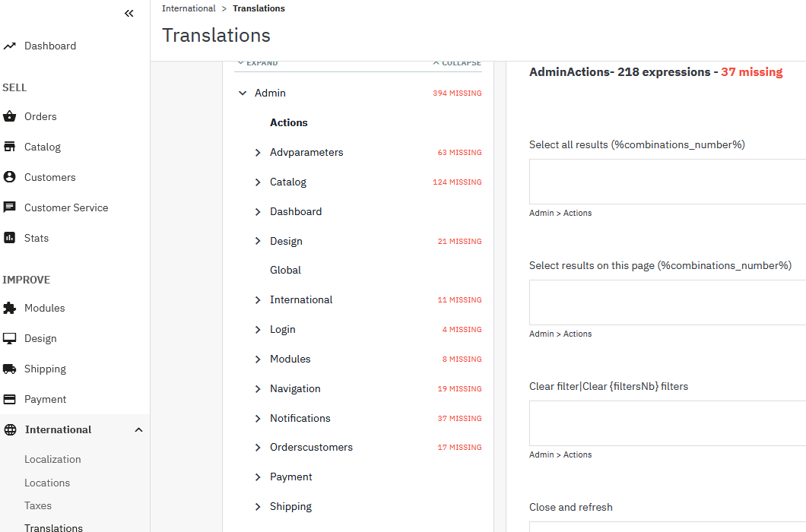Viewport: 806px width, 532px height.
Task: Click the Select all results translation field
Action: [668, 182]
